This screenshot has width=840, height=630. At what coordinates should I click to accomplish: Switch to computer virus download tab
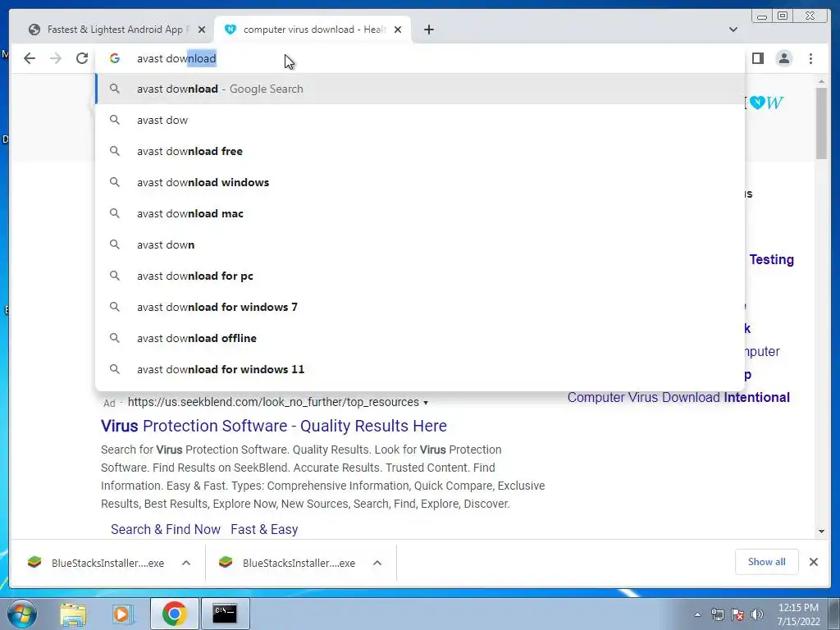coord(313,30)
